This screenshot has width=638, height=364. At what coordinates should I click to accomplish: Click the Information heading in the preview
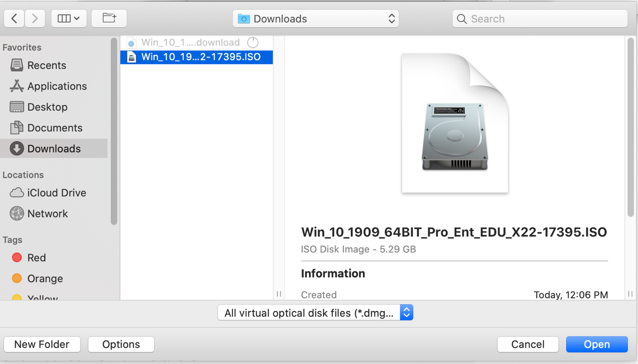tap(333, 273)
